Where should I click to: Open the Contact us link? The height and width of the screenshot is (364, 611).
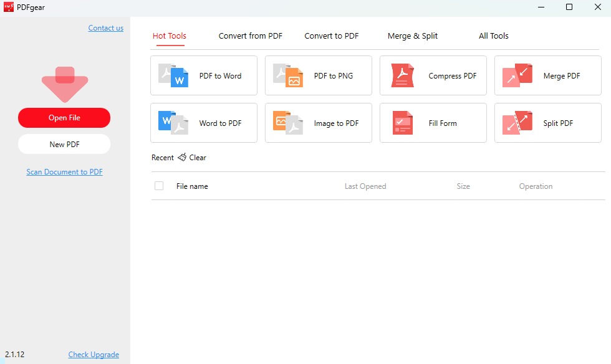(105, 27)
